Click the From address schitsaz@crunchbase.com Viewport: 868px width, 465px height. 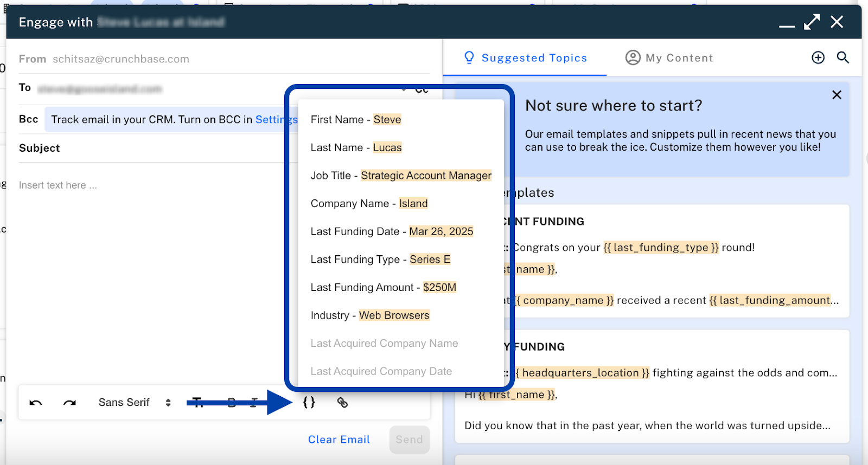tap(121, 59)
